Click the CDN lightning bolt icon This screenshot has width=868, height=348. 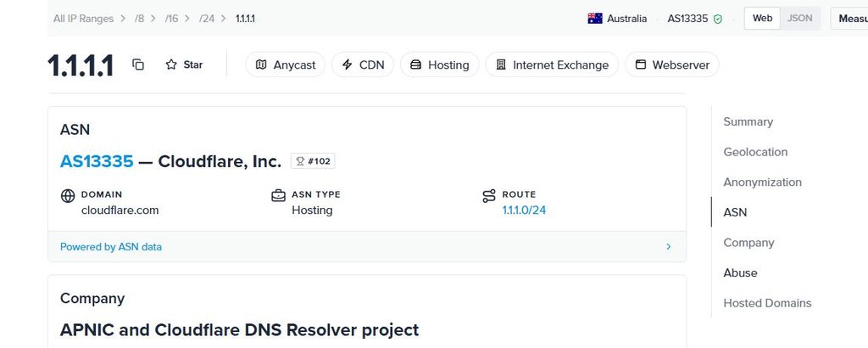347,65
